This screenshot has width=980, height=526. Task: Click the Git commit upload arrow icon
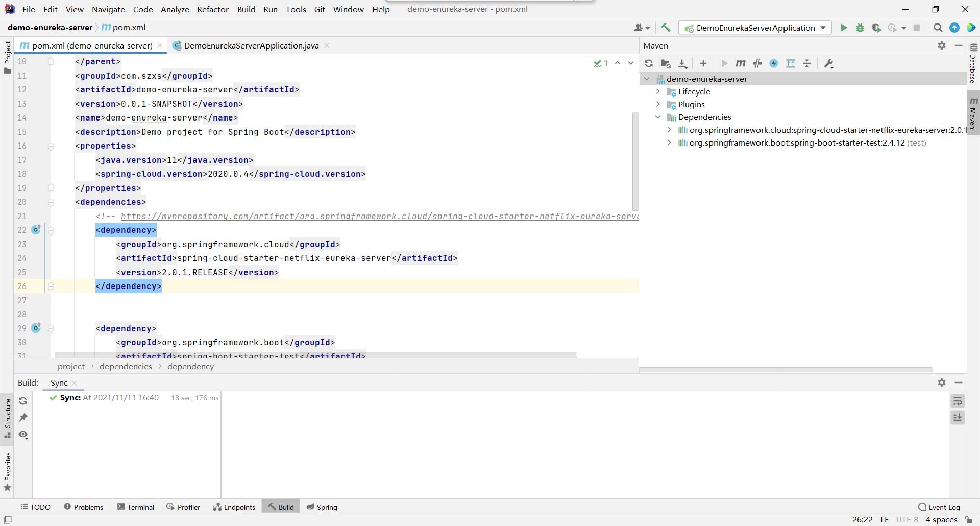pyautogui.click(x=954, y=28)
